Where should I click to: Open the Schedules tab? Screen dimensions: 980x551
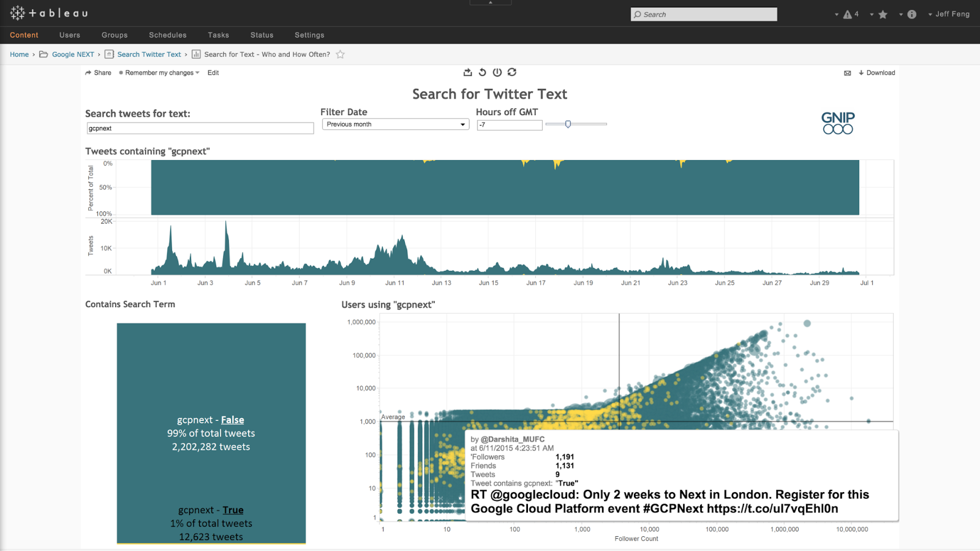click(x=168, y=36)
